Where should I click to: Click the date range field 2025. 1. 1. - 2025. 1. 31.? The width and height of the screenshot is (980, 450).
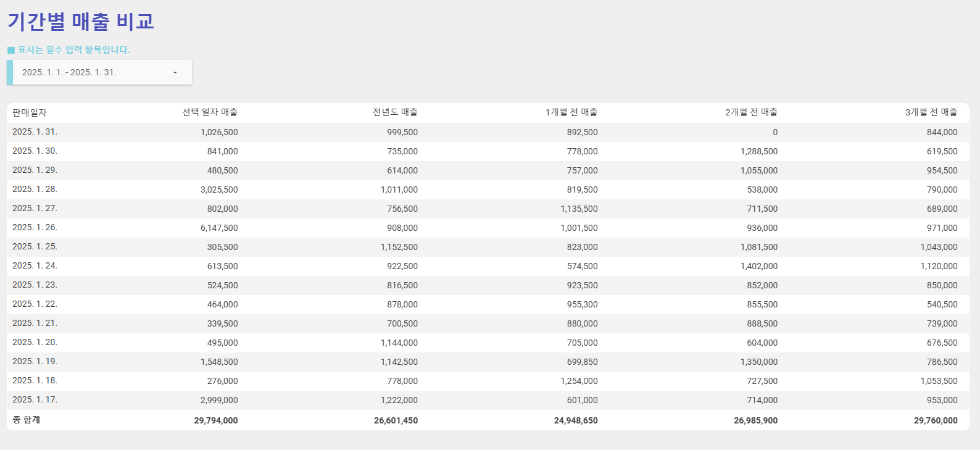[99, 72]
